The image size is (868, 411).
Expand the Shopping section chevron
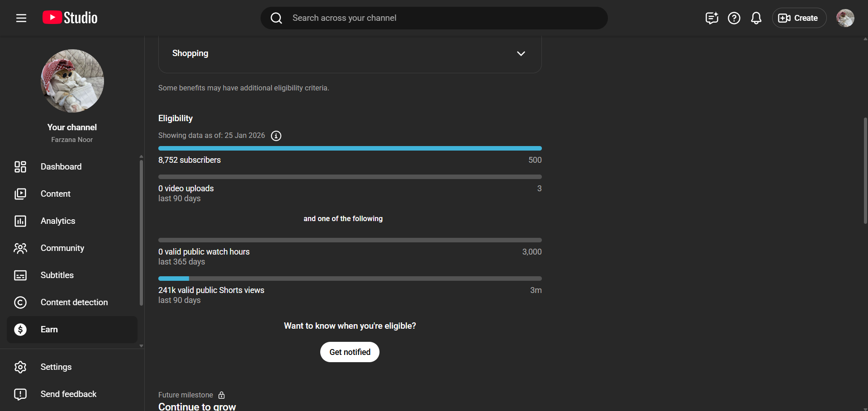(521, 53)
